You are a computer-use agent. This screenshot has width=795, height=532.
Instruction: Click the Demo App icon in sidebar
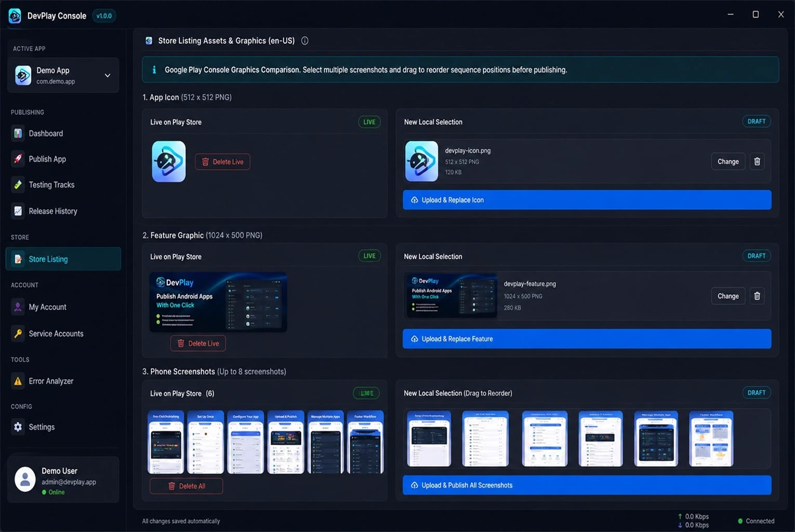click(x=23, y=75)
